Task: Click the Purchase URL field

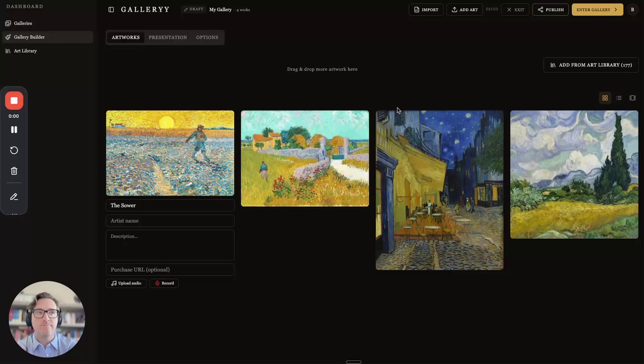Action: click(x=170, y=269)
